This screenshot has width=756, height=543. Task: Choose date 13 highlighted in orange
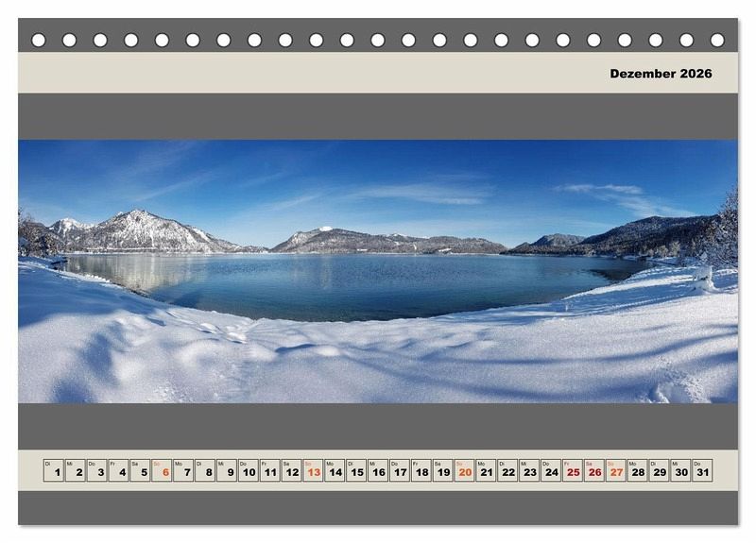point(313,470)
